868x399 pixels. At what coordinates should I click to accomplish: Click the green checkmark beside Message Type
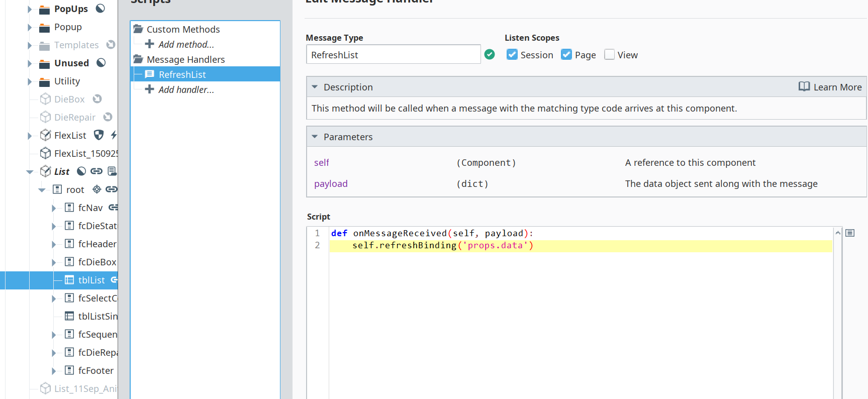[x=490, y=54]
